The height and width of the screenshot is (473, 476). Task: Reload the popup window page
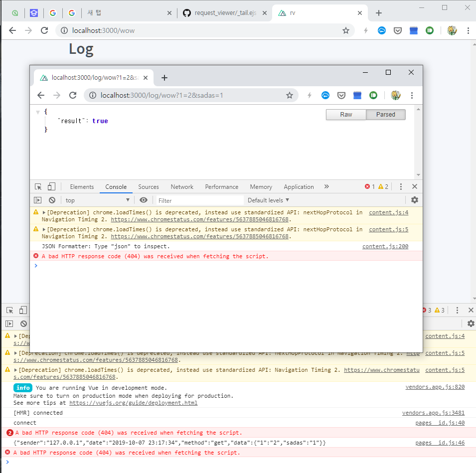pyautogui.click(x=73, y=95)
